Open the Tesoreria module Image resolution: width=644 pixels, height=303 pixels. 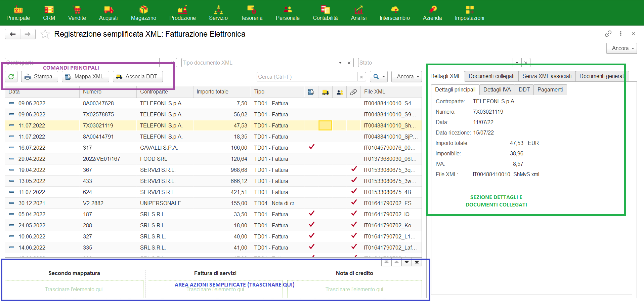click(x=252, y=13)
